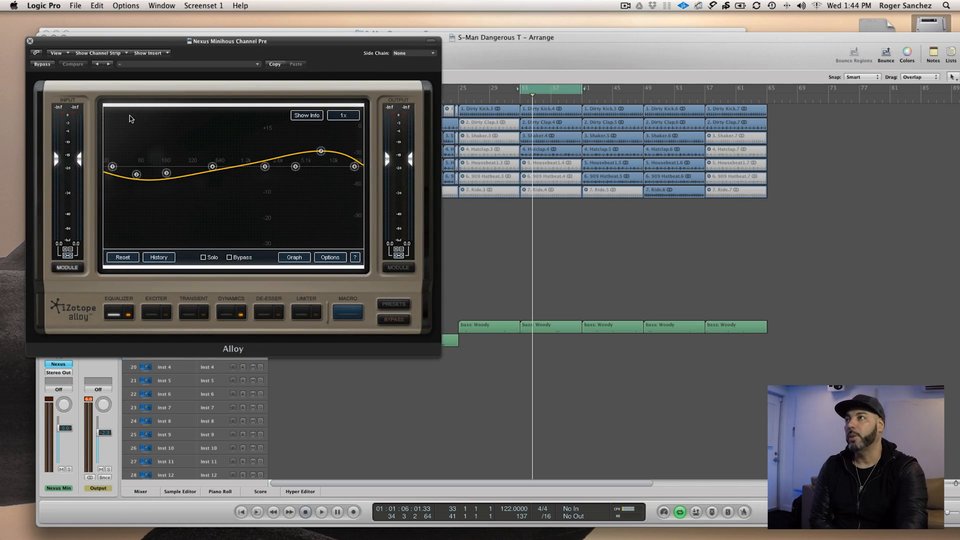Viewport: 960px width, 540px height.
Task: Click the link icon in plugin header
Action: point(36,53)
